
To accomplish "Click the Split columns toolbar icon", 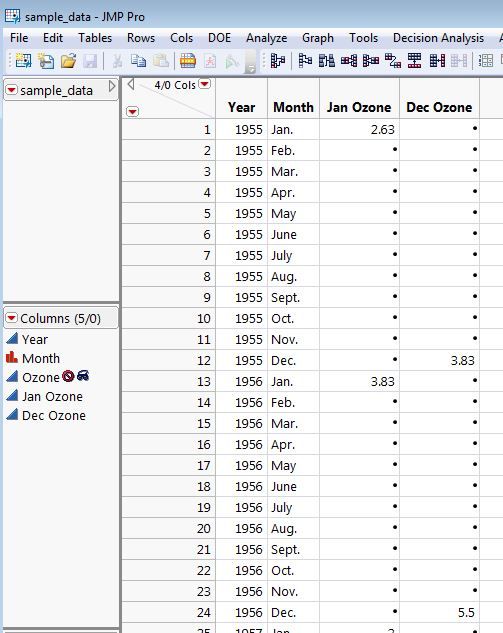I will (x=371, y=61).
